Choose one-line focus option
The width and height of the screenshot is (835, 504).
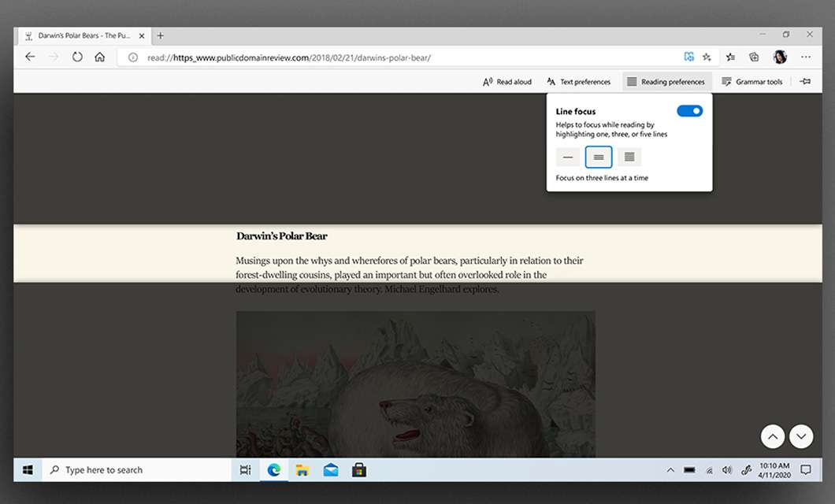[568, 157]
